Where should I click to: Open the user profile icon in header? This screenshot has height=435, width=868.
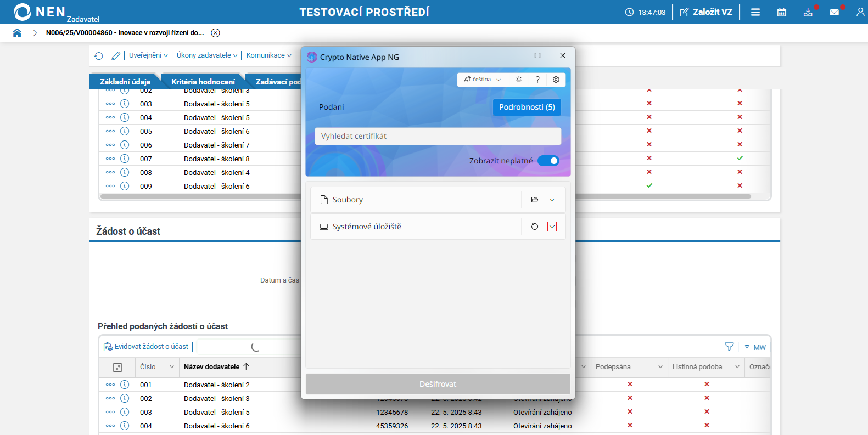[x=860, y=12]
